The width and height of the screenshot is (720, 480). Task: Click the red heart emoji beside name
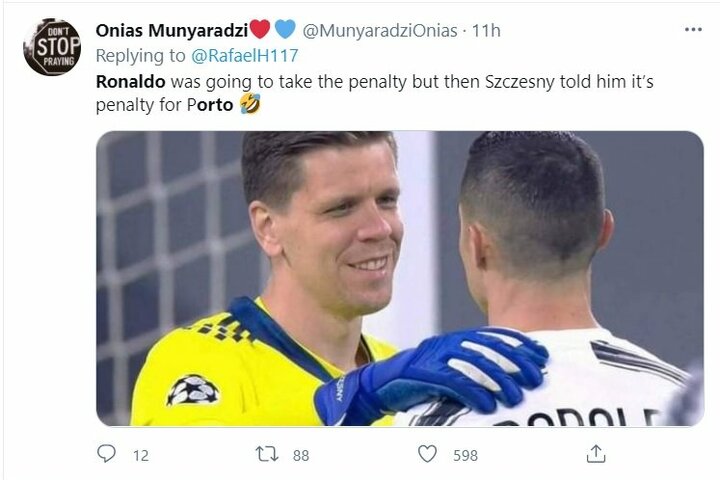click(259, 29)
